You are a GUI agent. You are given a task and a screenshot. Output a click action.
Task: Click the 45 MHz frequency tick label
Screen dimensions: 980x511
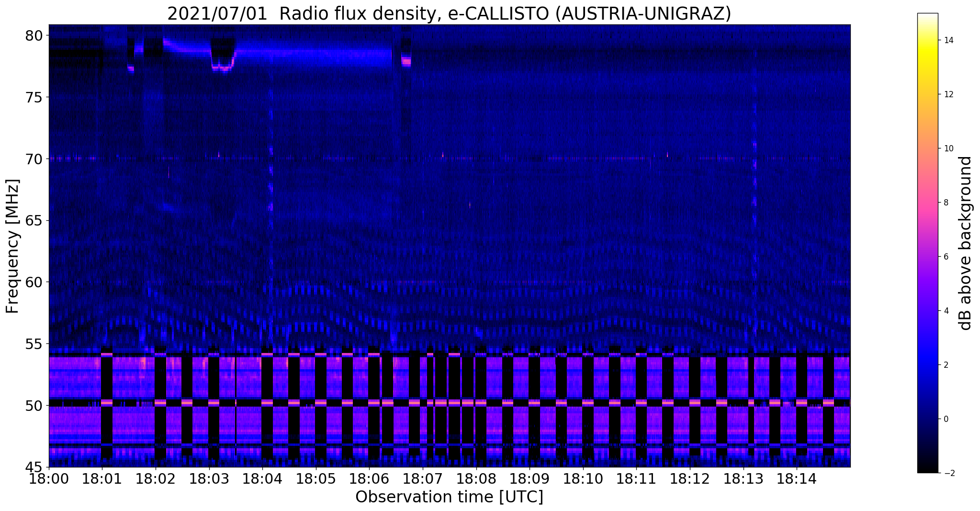click(34, 467)
